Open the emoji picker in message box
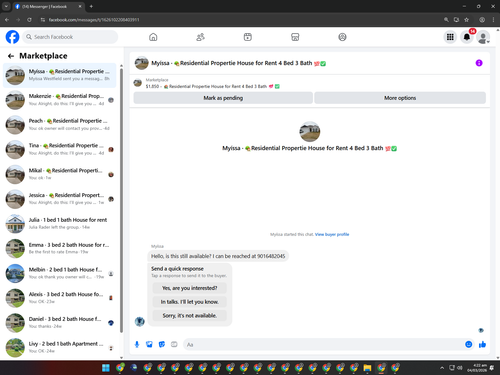This screenshot has width=500, height=375. [x=468, y=344]
